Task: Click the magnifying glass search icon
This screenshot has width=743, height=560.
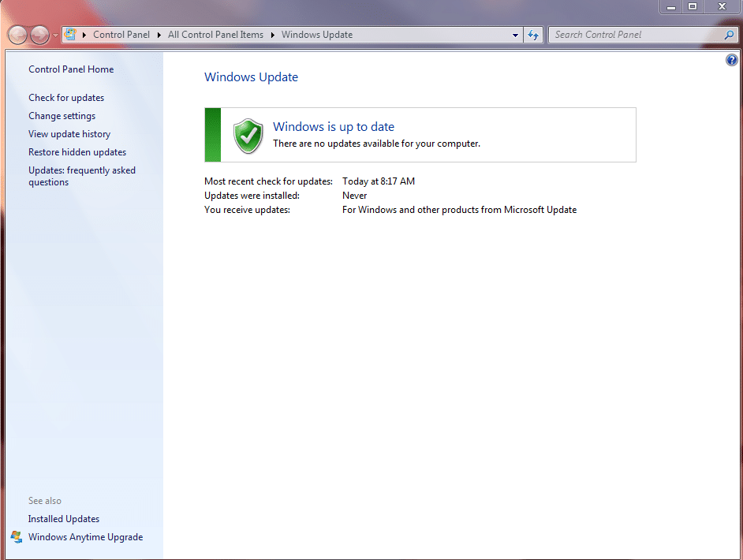Action: tap(729, 35)
